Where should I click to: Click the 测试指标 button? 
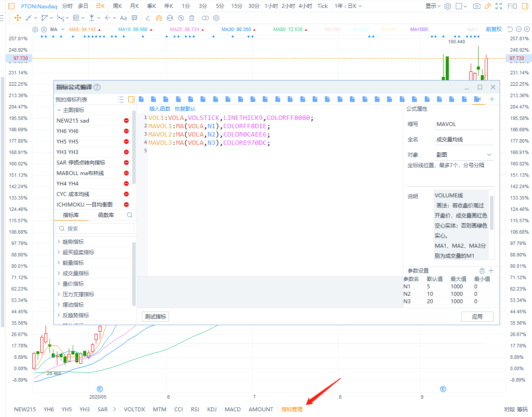(x=155, y=316)
